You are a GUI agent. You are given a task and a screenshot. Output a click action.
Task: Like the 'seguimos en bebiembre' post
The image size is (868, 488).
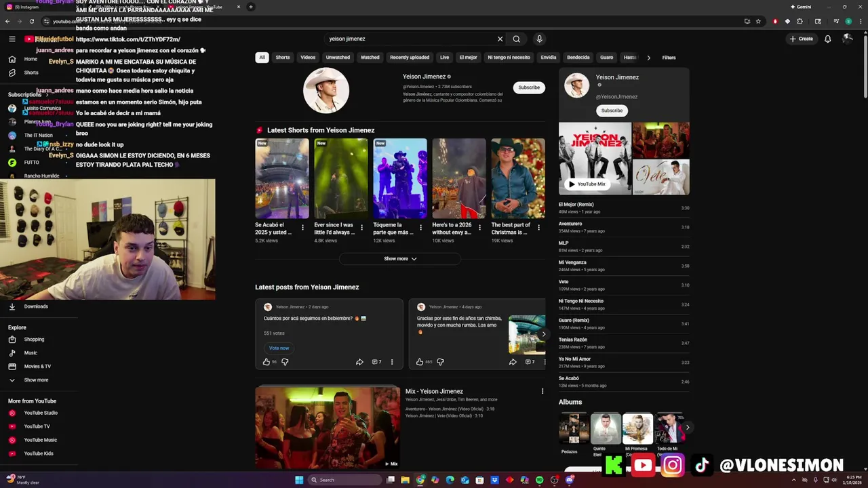tap(267, 362)
